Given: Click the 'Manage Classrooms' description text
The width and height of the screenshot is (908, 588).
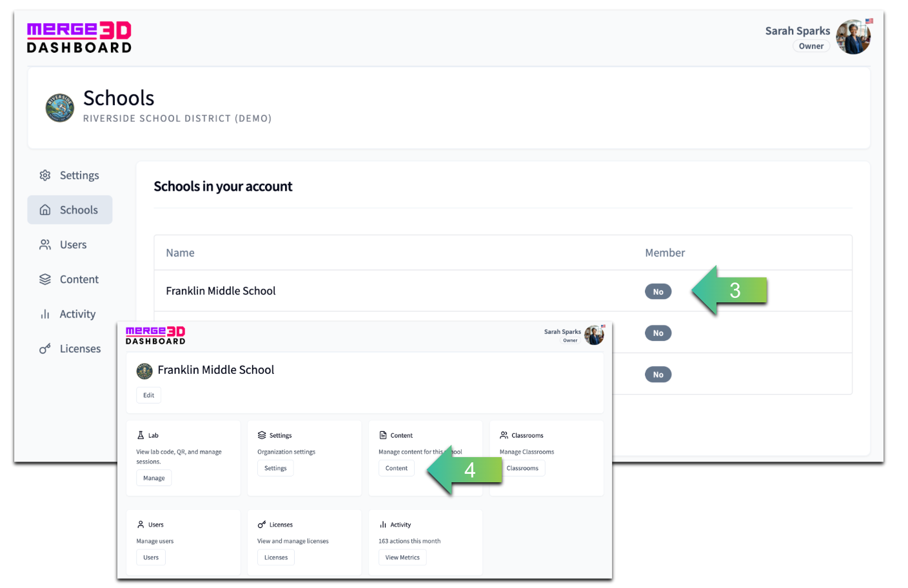Looking at the screenshot, I should click(527, 452).
